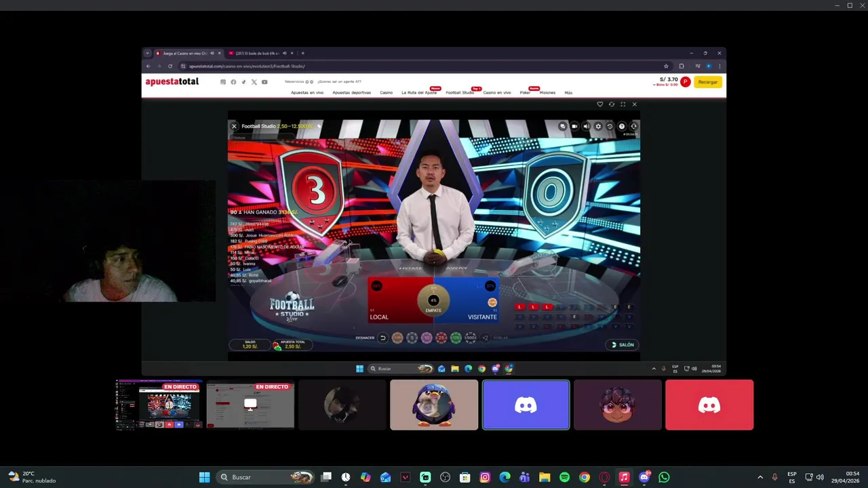Open the SALÓN lobby button

click(623, 344)
